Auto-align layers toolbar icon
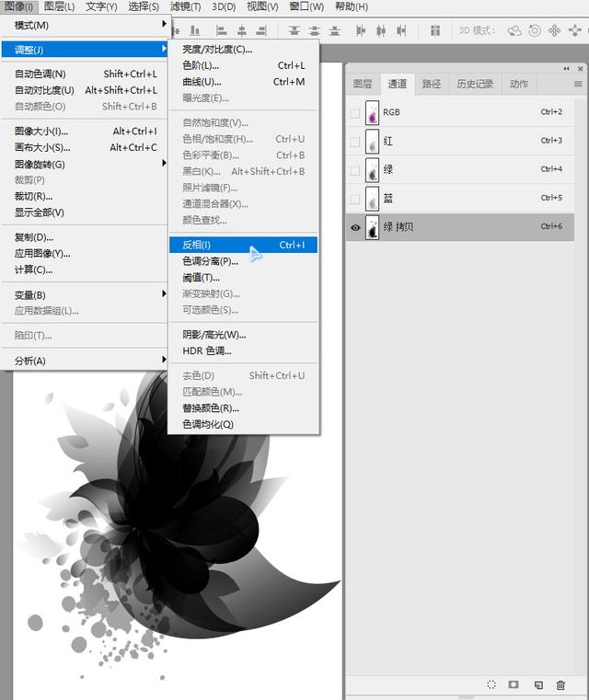This screenshot has width=589, height=700. point(435,30)
